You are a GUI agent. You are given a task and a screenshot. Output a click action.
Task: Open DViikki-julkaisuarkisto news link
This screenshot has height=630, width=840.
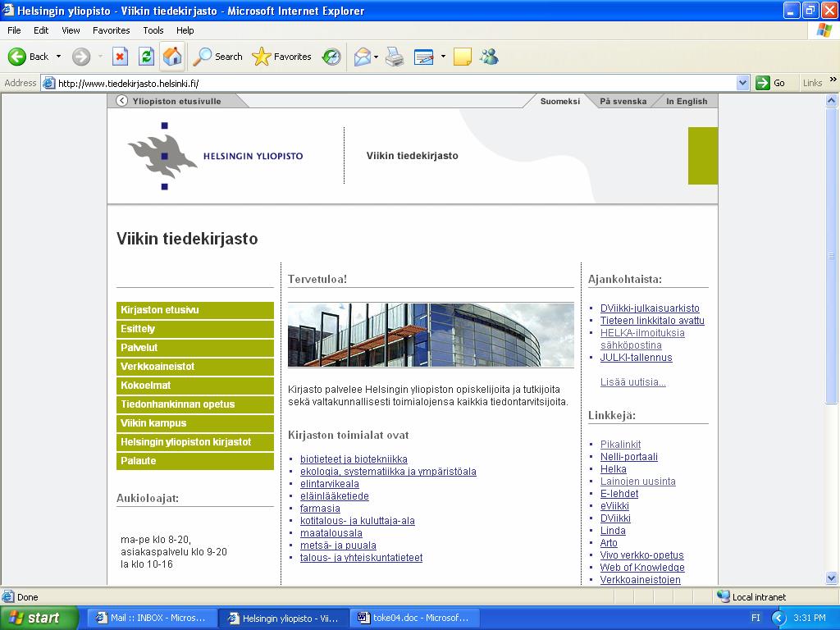pyautogui.click(x=650, y=308)
